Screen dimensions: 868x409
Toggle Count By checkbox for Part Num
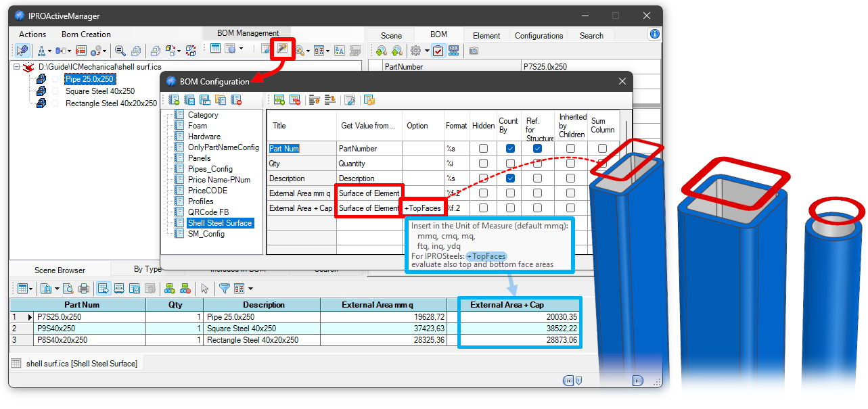point(510,149)
